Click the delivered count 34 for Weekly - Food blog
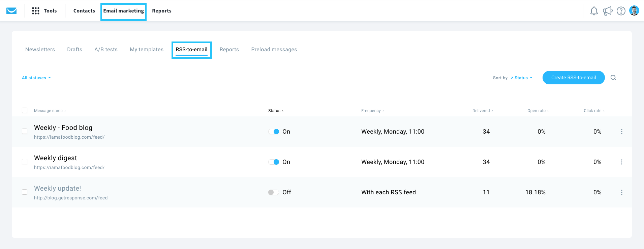 pyautogui.click(x=486, y=132)
